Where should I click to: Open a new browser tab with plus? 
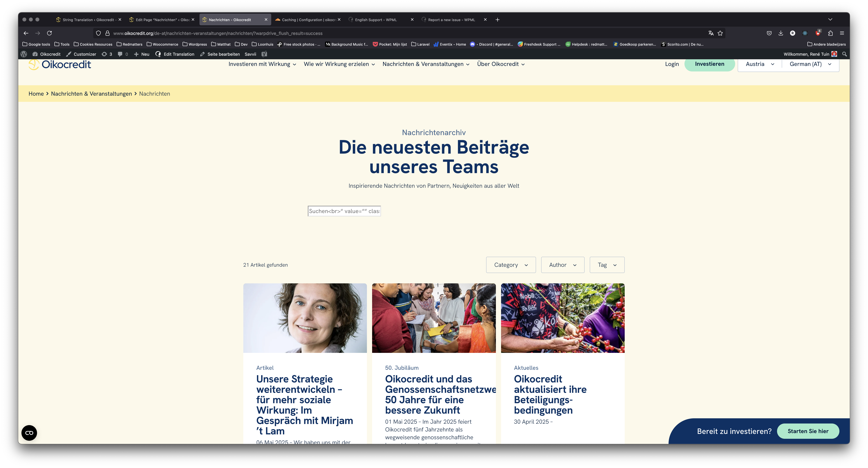coord(497,19)
